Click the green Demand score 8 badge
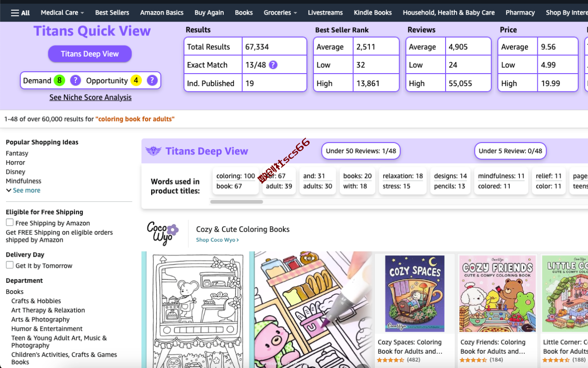This screenshot has width=588, height=368. coord(59,80)
